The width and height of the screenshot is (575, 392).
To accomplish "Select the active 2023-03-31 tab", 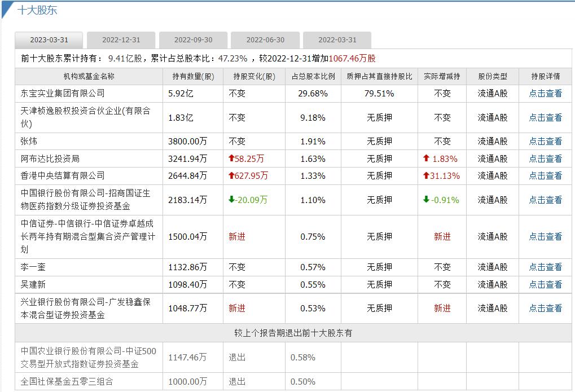I will pos(50,39).
